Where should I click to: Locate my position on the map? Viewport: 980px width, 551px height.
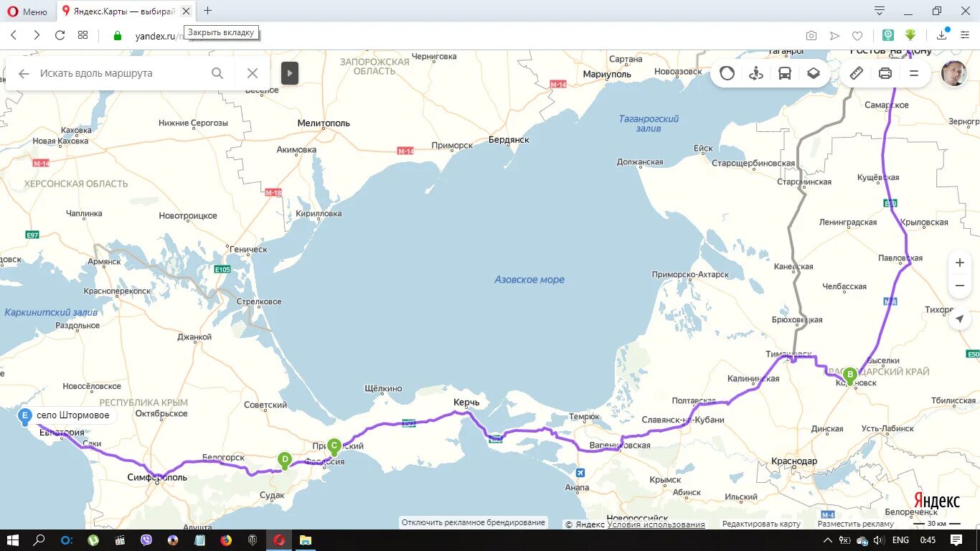pyautogui.click(x=960, y=319)
